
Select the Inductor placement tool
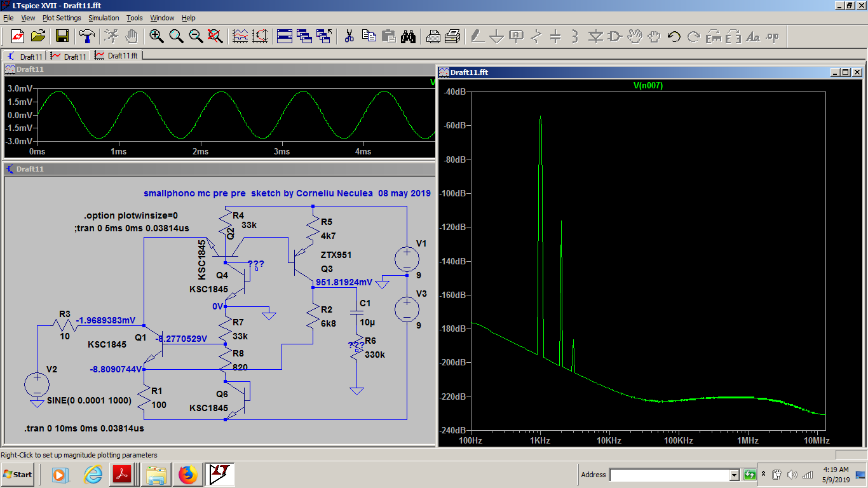pos(575,36)
